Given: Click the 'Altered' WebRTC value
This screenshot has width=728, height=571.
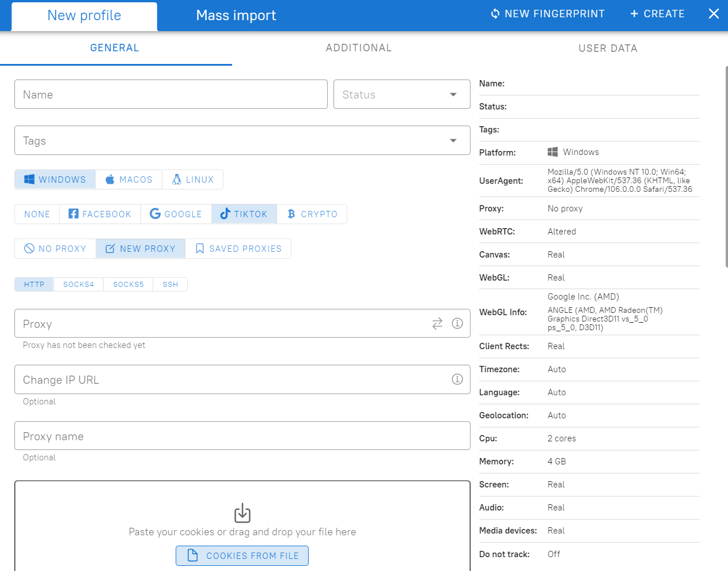Looking at the screenshot, I should tap(562, 232).
